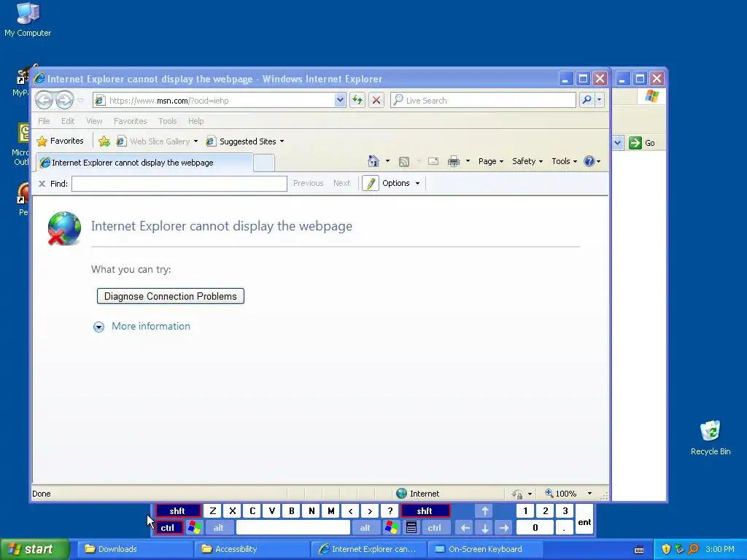Click the 100% zoom level button
The width and height of the screenshot is (747, 560).
[x=561, y=494]
